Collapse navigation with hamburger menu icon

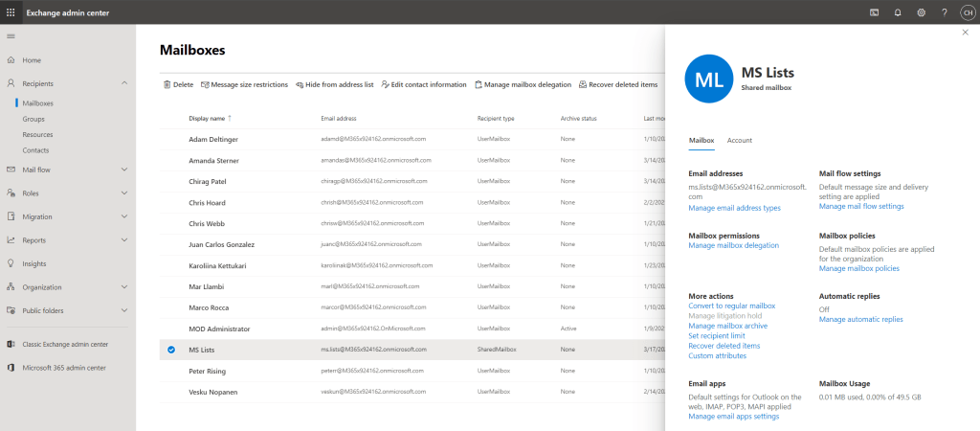[x=11, y=35]
